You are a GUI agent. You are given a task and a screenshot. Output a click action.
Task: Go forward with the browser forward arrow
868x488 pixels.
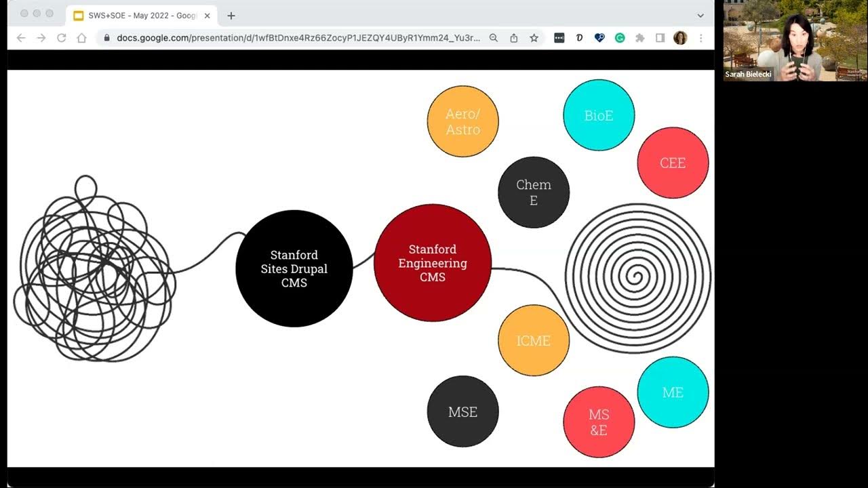click(41, 38)
